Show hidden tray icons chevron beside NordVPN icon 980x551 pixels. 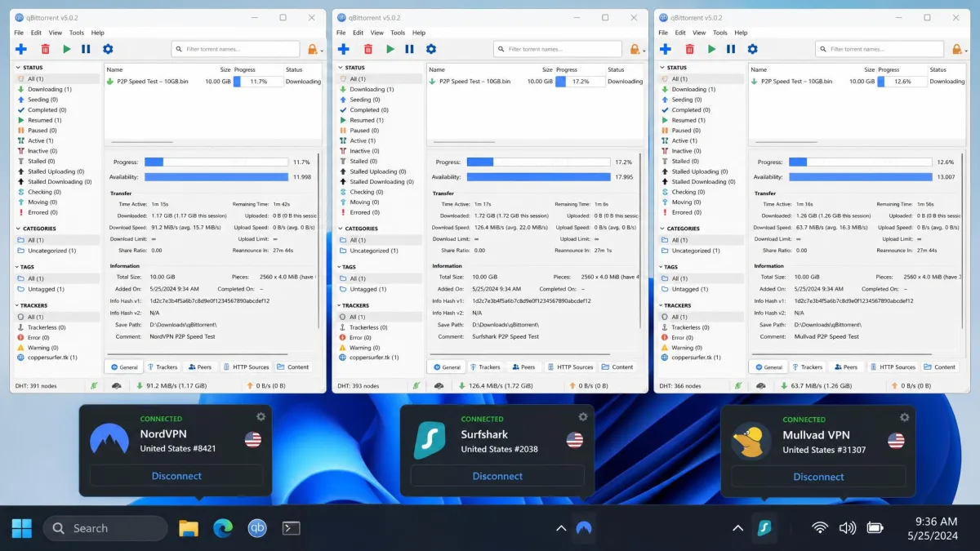561,528
